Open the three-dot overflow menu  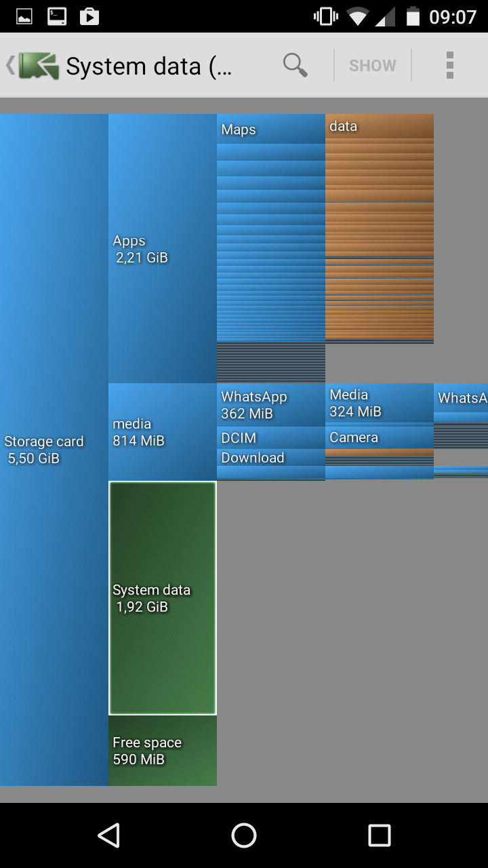click(x=449, y=65)
